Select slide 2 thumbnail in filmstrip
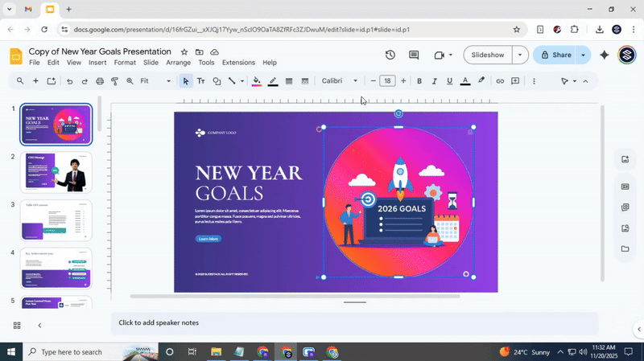 56,172
